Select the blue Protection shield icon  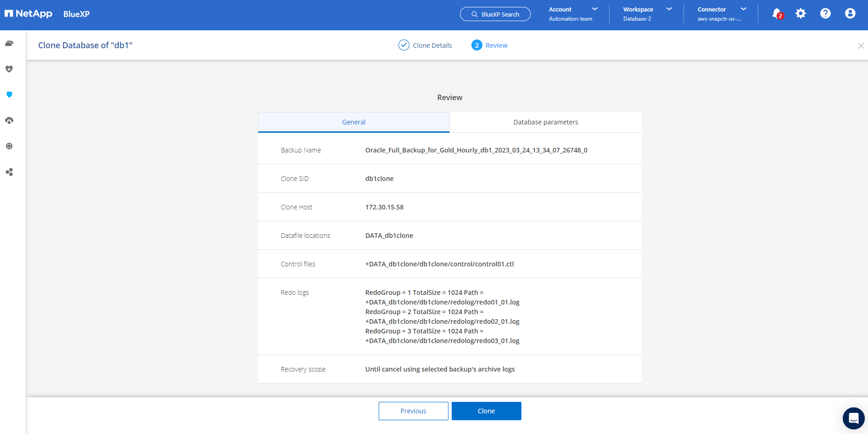[9, 95]
